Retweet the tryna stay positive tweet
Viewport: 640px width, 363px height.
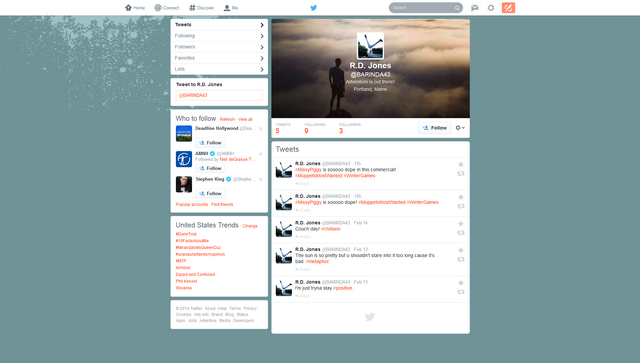[x=461, y=292]
